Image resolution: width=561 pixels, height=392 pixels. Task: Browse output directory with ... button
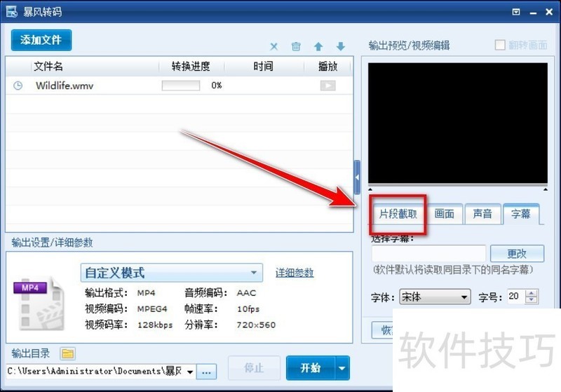tap(206, 372)
